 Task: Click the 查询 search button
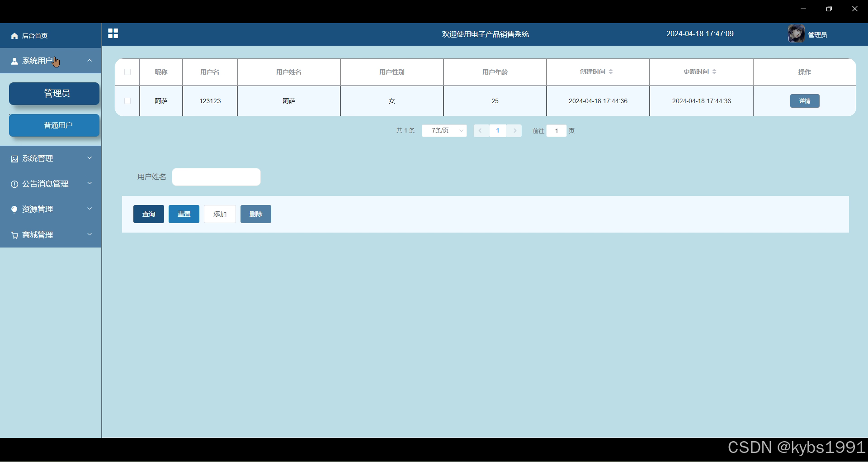[x=149, y=214]
